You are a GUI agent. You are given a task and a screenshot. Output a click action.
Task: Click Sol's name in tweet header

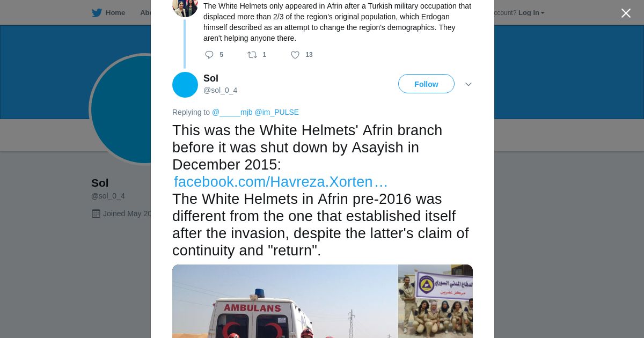click(211, 78)
